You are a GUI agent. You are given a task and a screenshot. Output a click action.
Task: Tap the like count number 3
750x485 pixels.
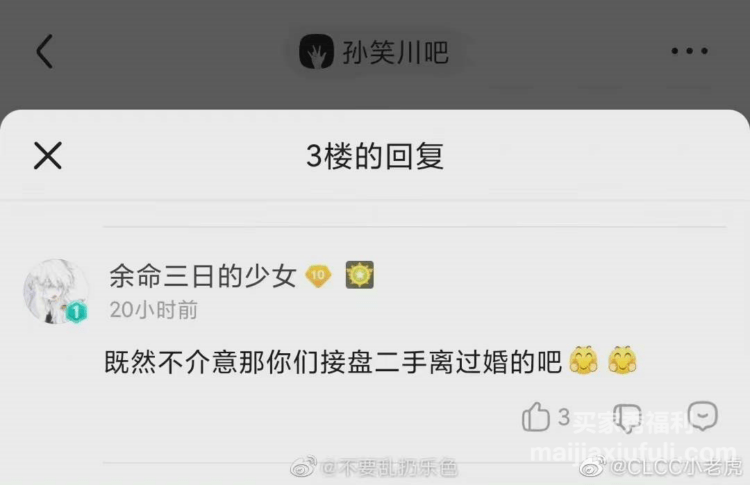[564, 417]
